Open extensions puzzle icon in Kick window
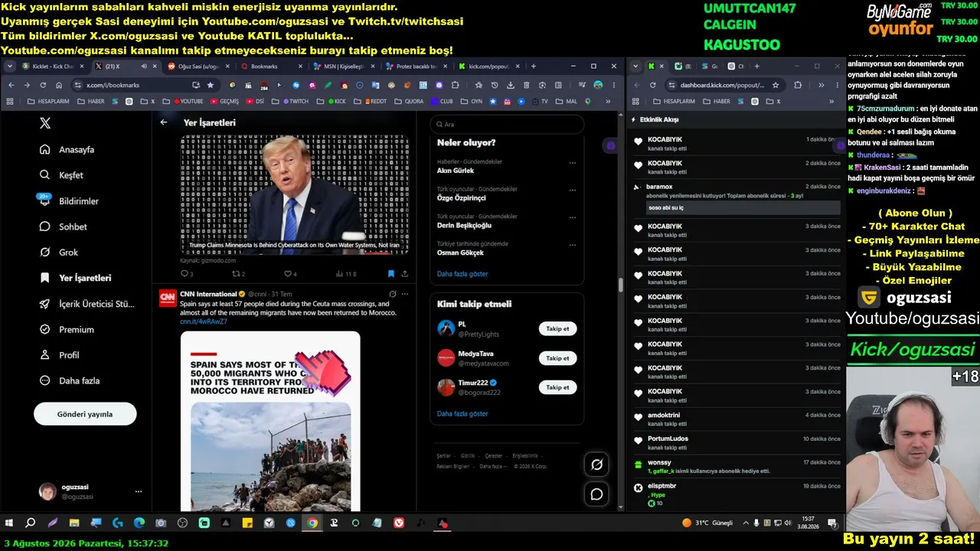 [x=798, y=85]
